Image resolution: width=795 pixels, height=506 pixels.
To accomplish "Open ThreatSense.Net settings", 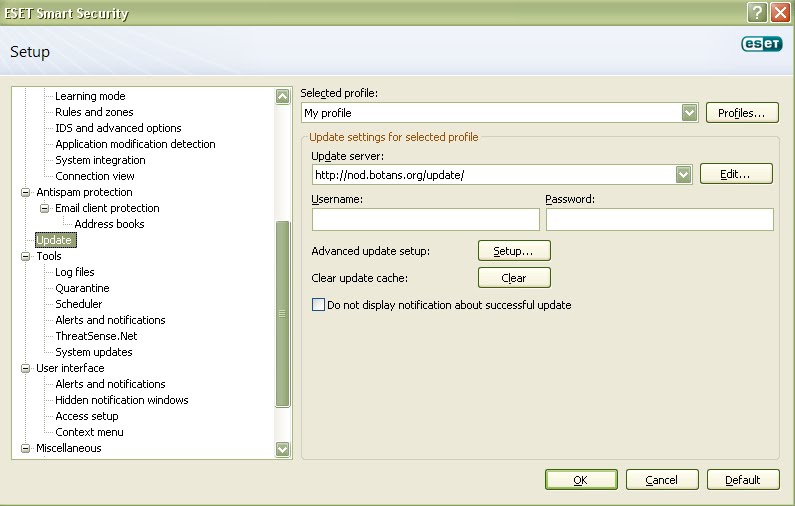I will click(x=96, y=336).
